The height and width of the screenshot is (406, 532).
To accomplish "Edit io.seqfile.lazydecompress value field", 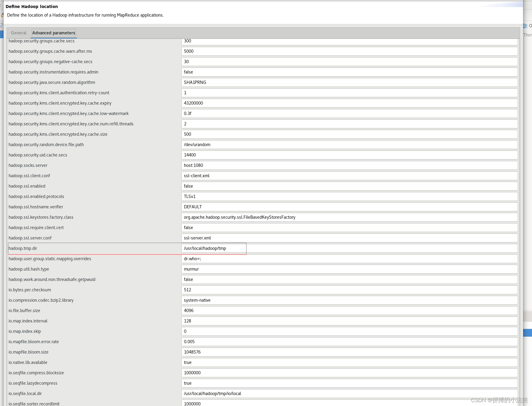I will pyautogui.click(x=350, y=383).
